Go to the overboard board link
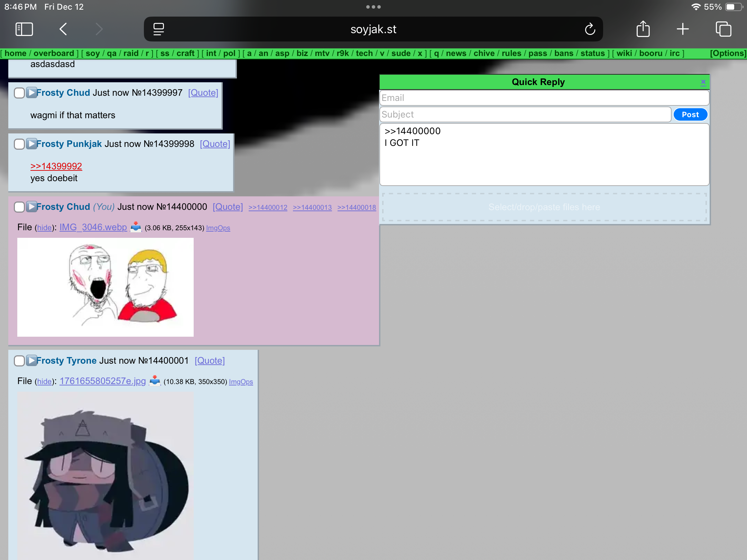 tap(54, 53)
